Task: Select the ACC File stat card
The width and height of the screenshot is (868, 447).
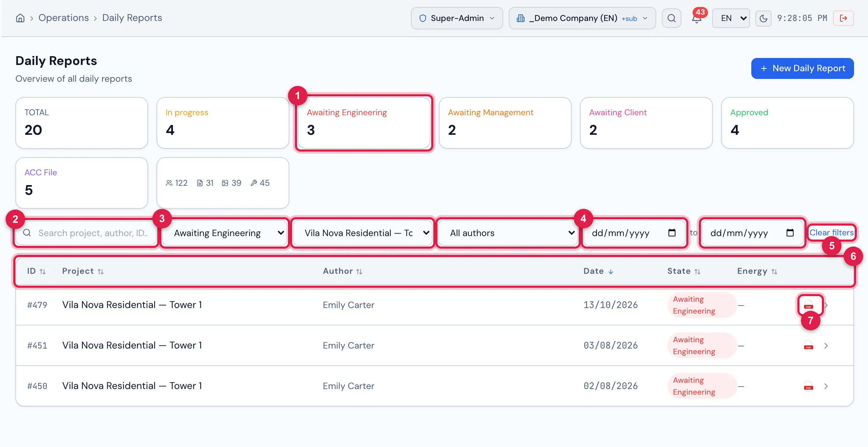Action: coord(82,183)
